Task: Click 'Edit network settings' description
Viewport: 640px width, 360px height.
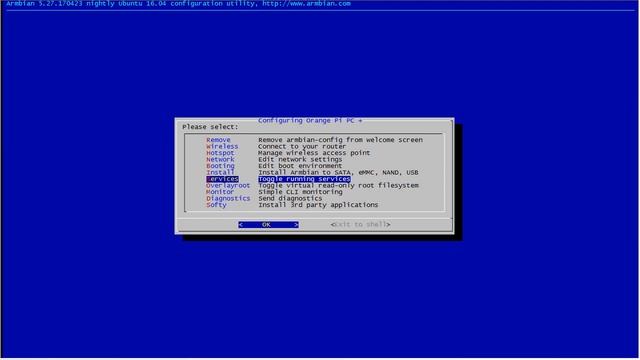Action: coord(300,160)
